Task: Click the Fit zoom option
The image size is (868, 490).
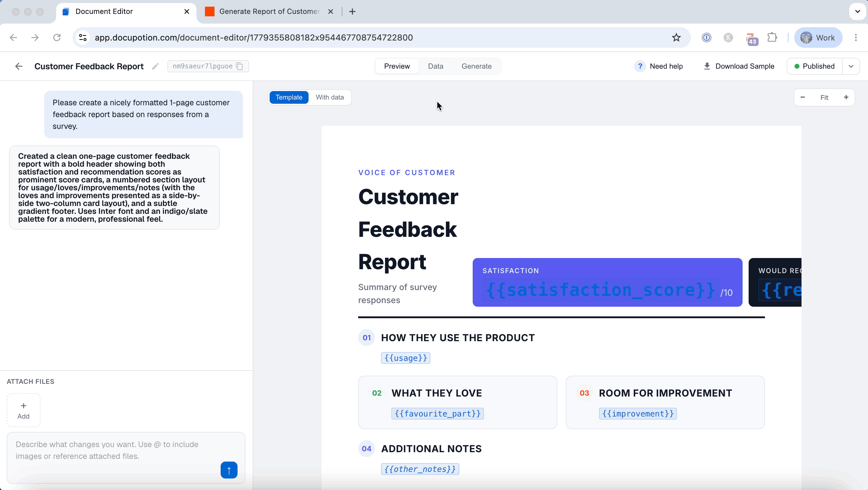Action: coord(824,97)
